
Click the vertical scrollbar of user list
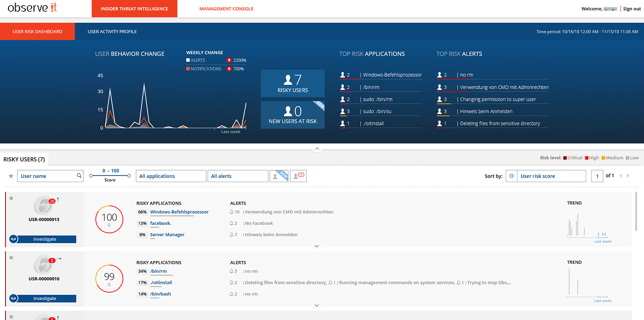[637, 211]
